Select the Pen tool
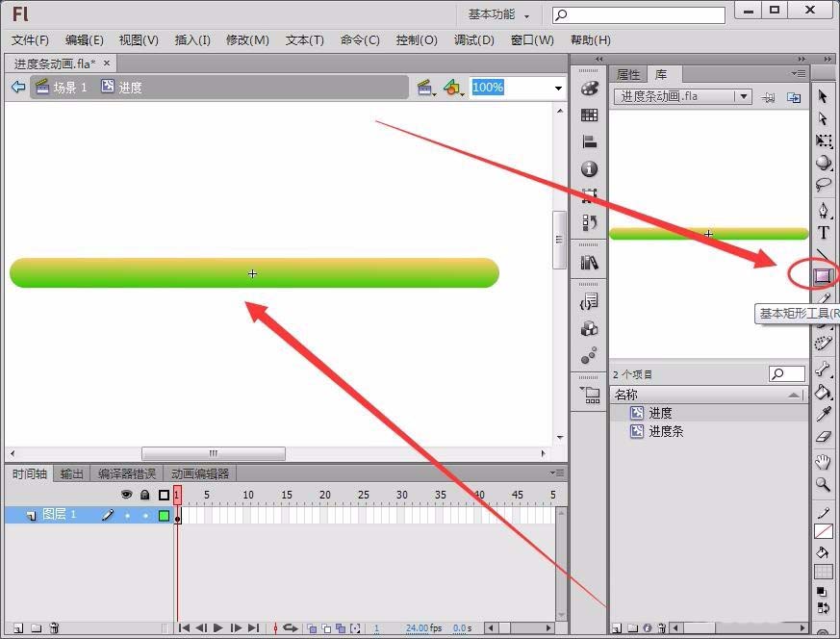The height and width of the screenshot is (639, 840). pyautogui.click(x=824, y=210)
